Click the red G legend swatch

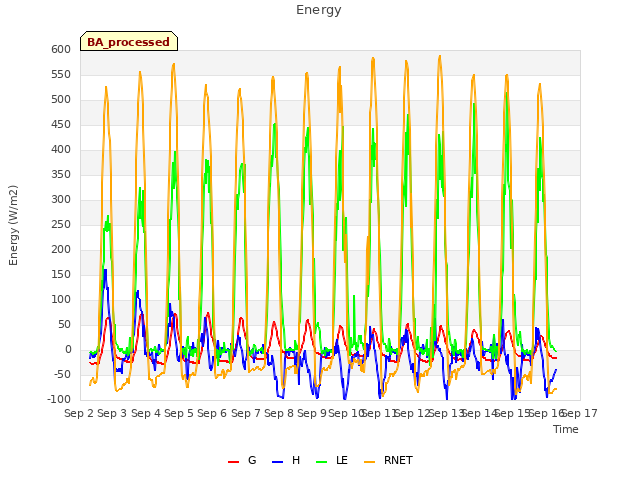click(233, 462)
